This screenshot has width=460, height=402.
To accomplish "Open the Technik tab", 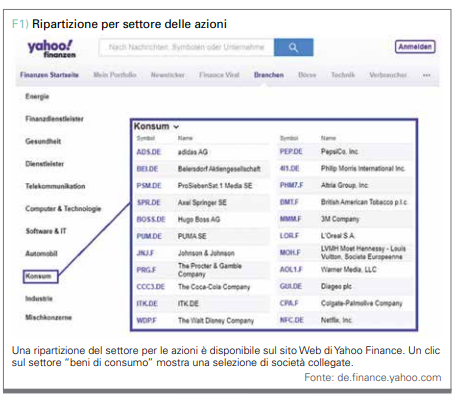I will [x=343, y=75].
